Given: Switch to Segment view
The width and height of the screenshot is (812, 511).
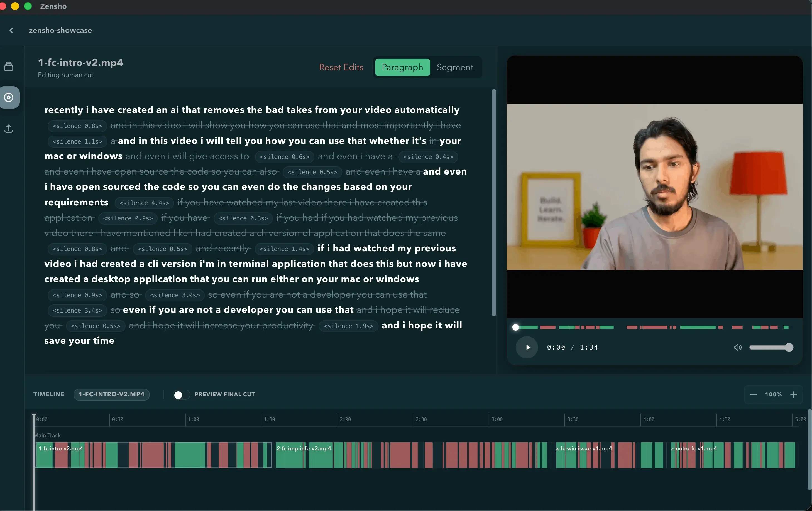Looking at the screenshot, I should pyautogui.click(x=455, y=67).
